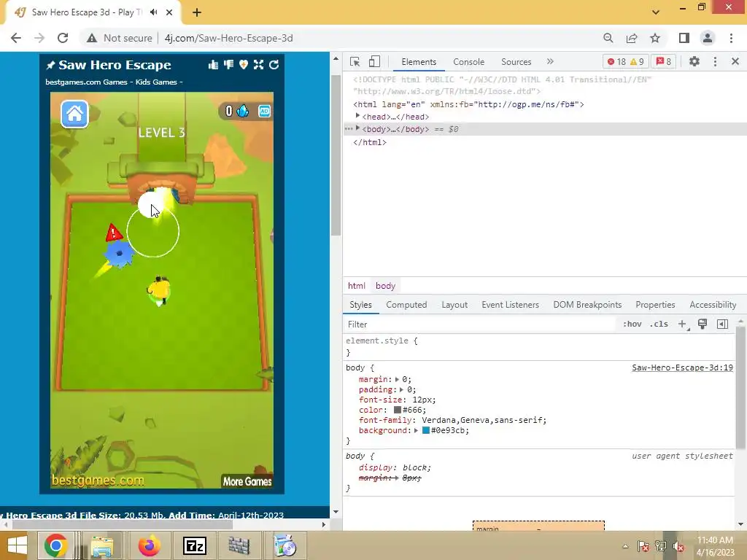The image size is (747, 560).
Task: Add new style rule with plus icon
Action: [x=682, y=324]
